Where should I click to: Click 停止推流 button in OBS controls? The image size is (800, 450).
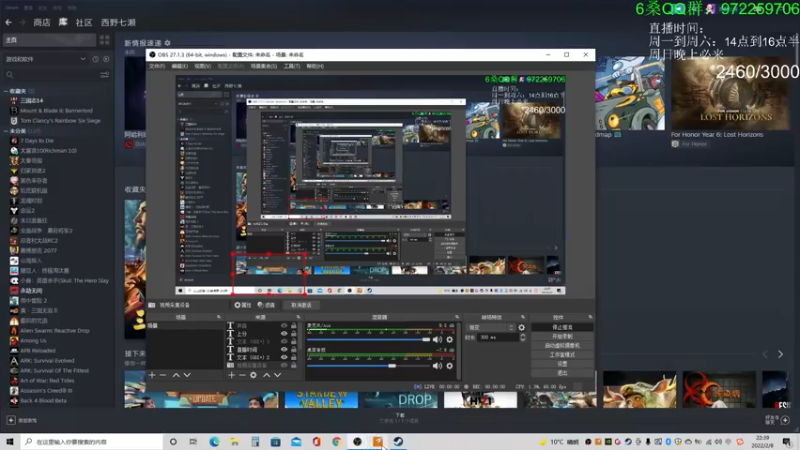[x=562, y=327]
